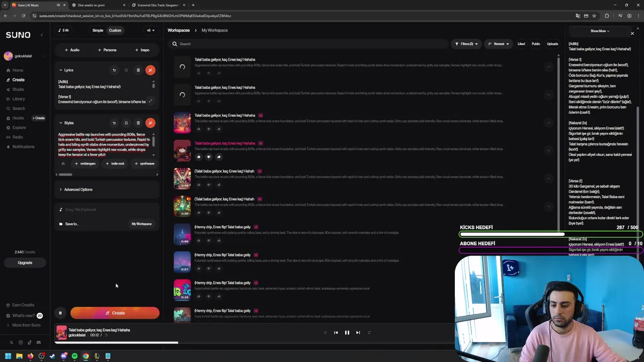Click the Upgrade button
This screenshot has width=644, height=362.
pyautogui.click(x=25, y=262)
